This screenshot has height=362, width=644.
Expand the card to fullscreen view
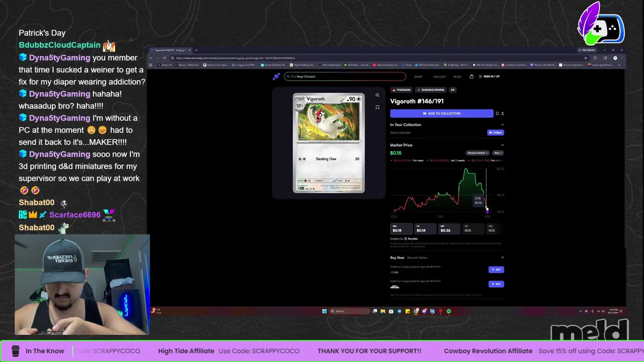[377, 107]
